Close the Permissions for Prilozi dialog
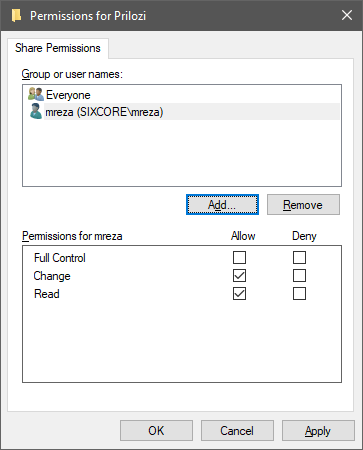This screenshot has height=450, width=363. coord(347,15)
